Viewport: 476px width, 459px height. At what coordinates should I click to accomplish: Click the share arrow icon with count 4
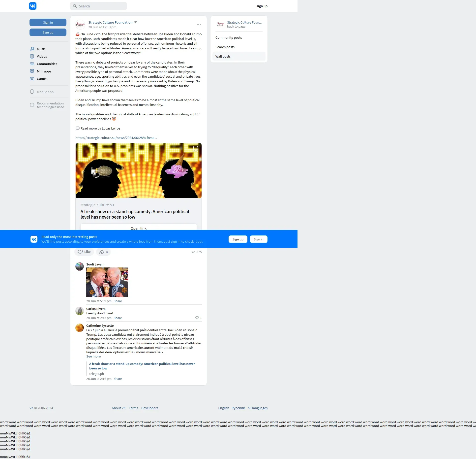[x=102, y=252]
